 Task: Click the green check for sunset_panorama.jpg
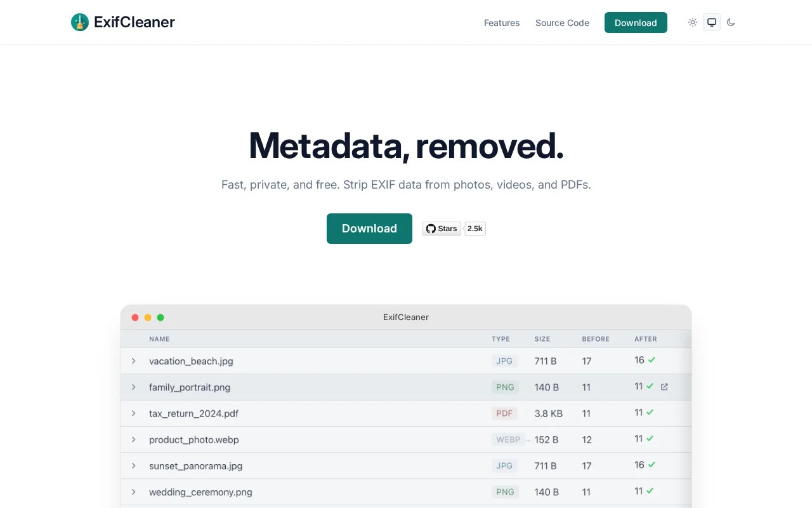[652, 465]
